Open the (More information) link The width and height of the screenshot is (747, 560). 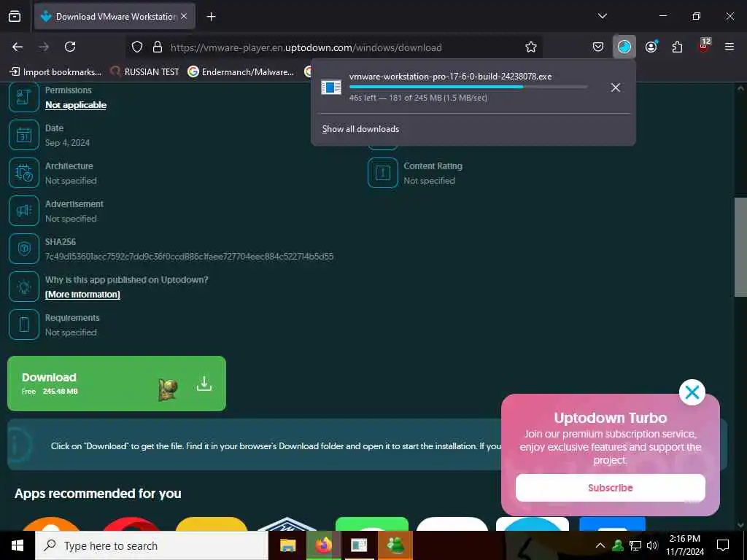click(82, 295)
